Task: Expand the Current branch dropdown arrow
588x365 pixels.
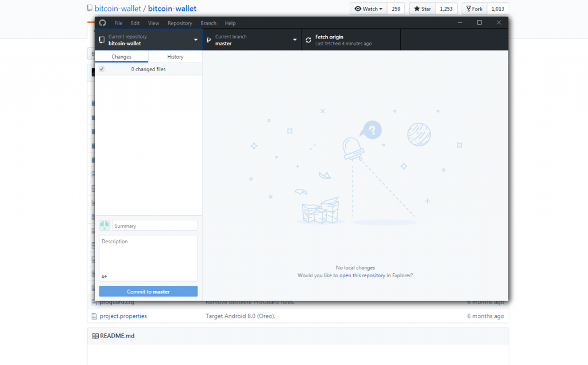Action: [295, 40]
